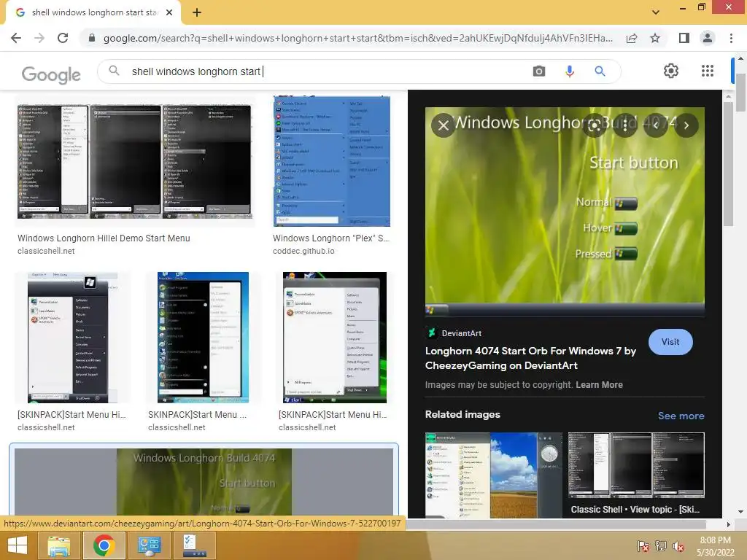747x560 pixels.
Task: Click See more related images
Action: point(681,416)
